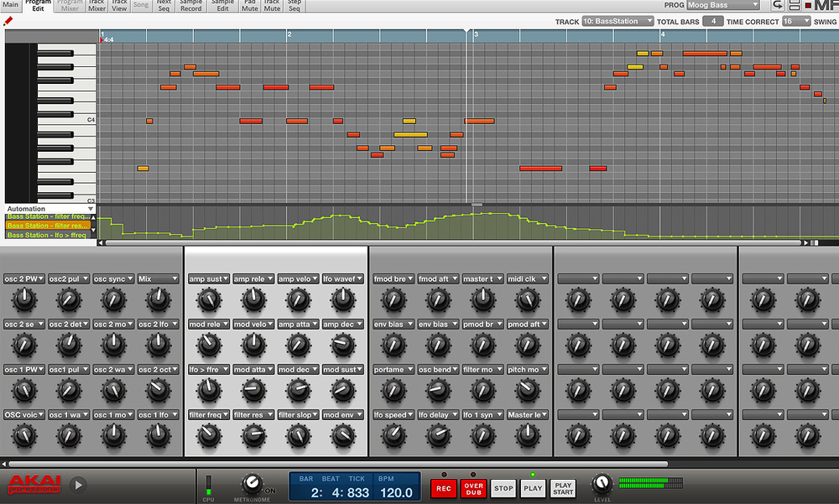The width and height of the screenshot is (839, 504).
Task: Click the LED indicator above REC
Action: tap(444, 475)
